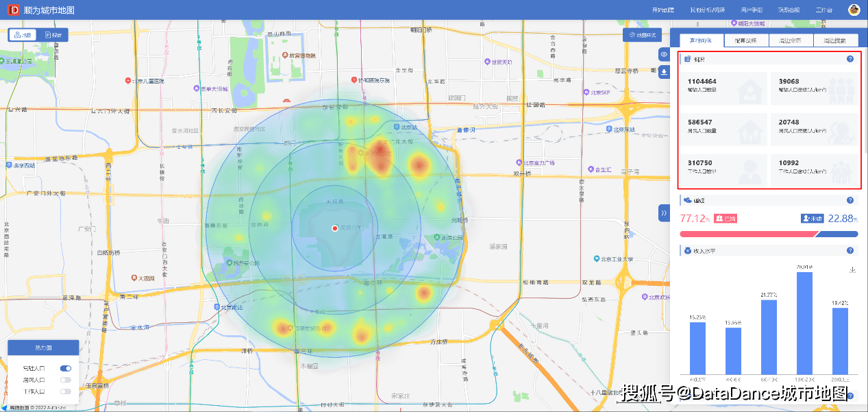Open help for the population overview section
868x412 pixels.
pos(850,59)
